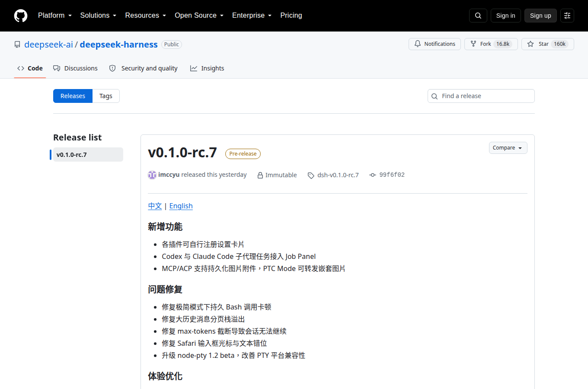
Task: Select the Tags tab button
Action: (x=106, y=96)
